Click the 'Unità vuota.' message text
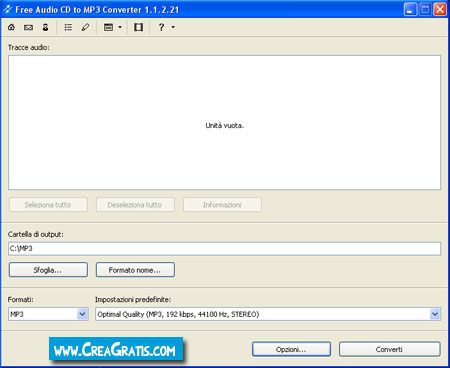This screenshot has height=368, width=450. coord(224,126)
